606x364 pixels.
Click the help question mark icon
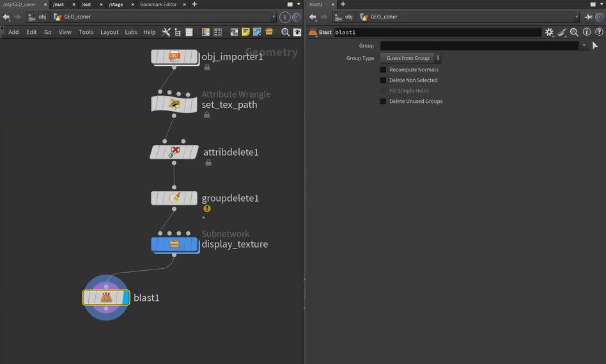pyautogui.click(x=599, y=32)
